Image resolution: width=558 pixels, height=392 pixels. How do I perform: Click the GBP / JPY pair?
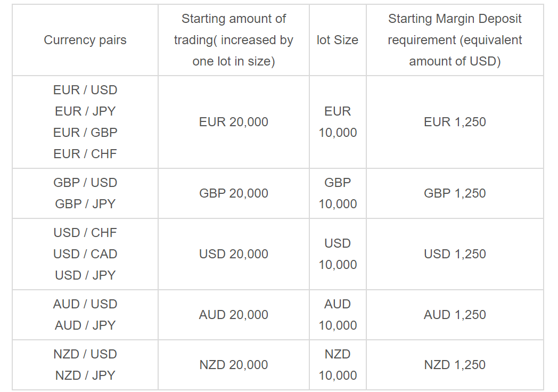(x=85, y=204)
